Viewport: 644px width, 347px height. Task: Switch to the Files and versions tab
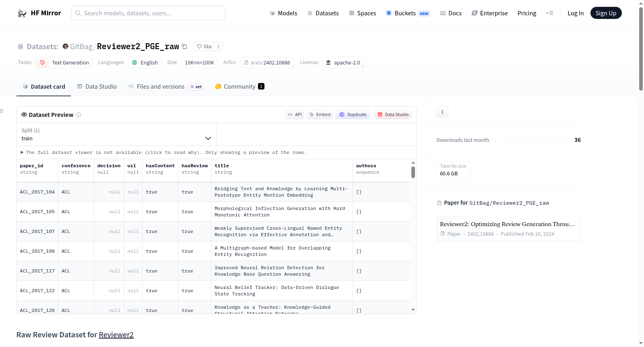pos(166,86)
